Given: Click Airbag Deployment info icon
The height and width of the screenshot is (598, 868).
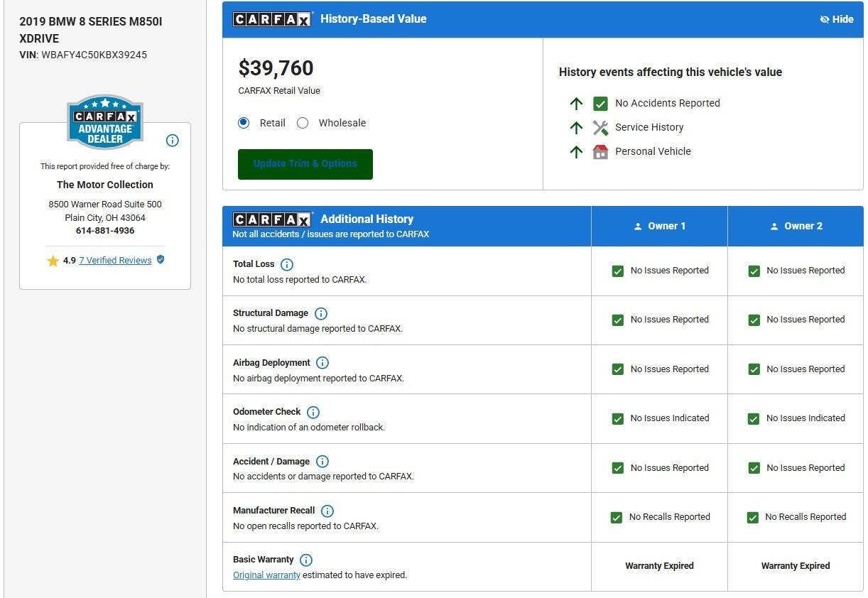Looking at the screenshot, I should click(x=322, y=363).
